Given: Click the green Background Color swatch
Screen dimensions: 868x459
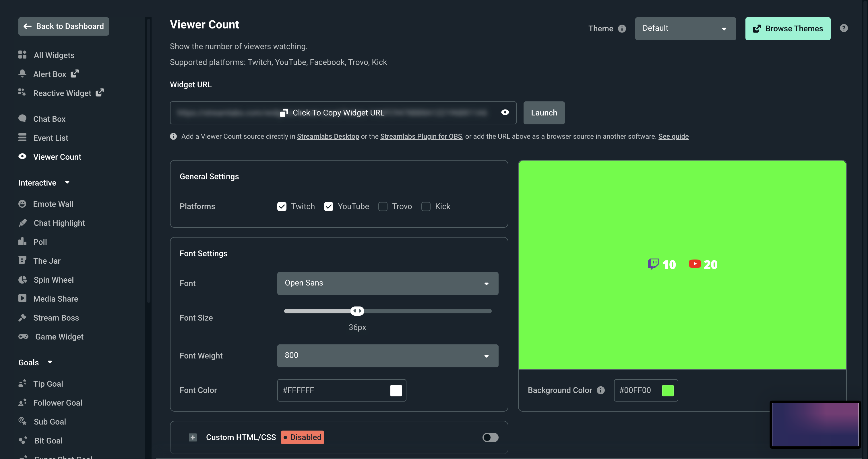Looking at the screenshot, I should coord(669,390).
